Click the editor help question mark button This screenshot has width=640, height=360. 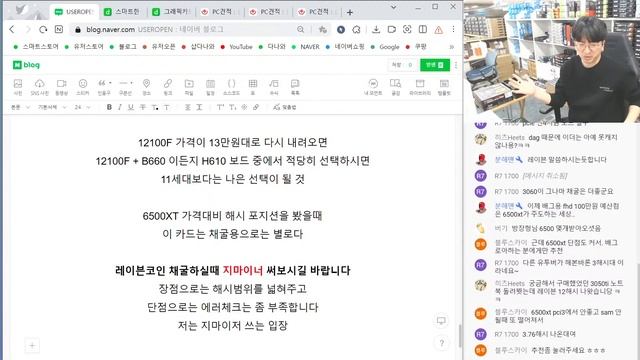[x=442, y=343]
